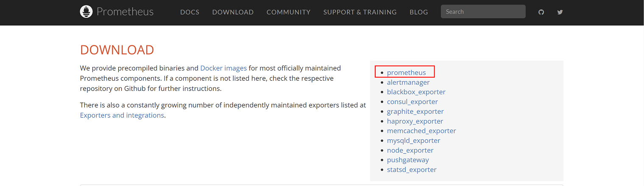Jump to the alertmanager link

(x=408, y=82)
